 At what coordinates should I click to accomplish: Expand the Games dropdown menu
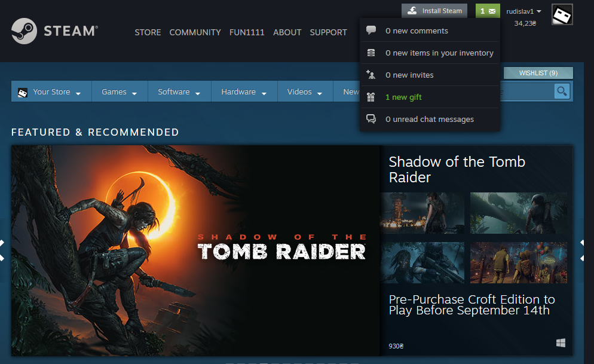point(119,91)
